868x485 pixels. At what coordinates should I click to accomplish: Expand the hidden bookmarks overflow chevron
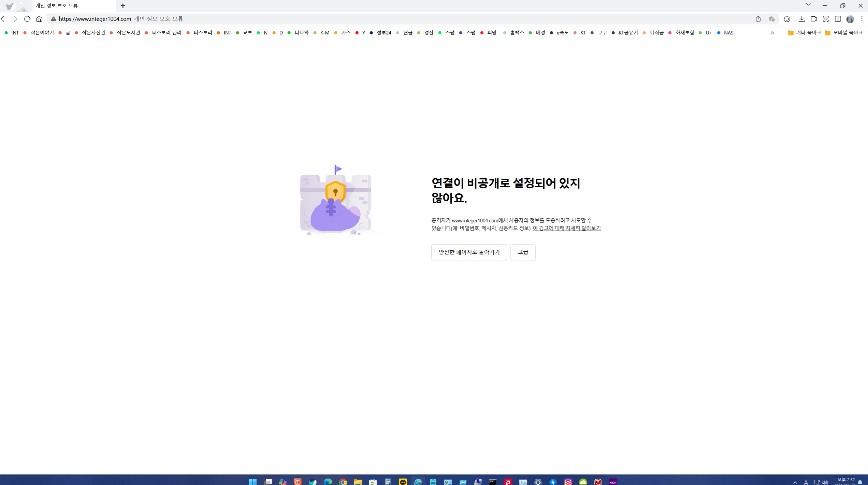(772, 33)
